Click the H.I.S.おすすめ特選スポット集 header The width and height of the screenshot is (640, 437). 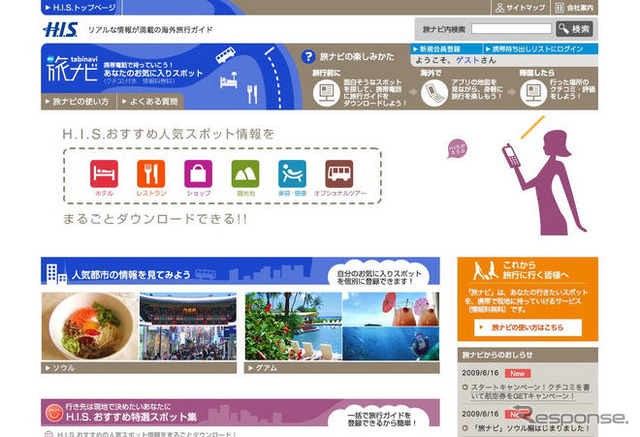pyautogui.click(x=240, y=413)
